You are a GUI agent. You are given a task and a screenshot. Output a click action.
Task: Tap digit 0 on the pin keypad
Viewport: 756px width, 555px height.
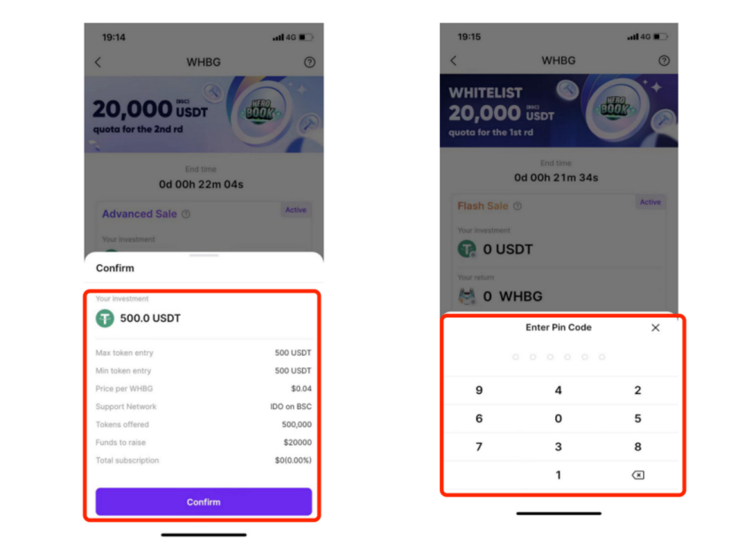tap(558, 418)
